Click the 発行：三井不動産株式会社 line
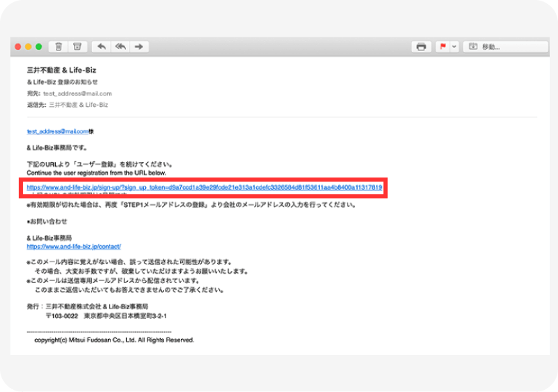 (87, 307)
